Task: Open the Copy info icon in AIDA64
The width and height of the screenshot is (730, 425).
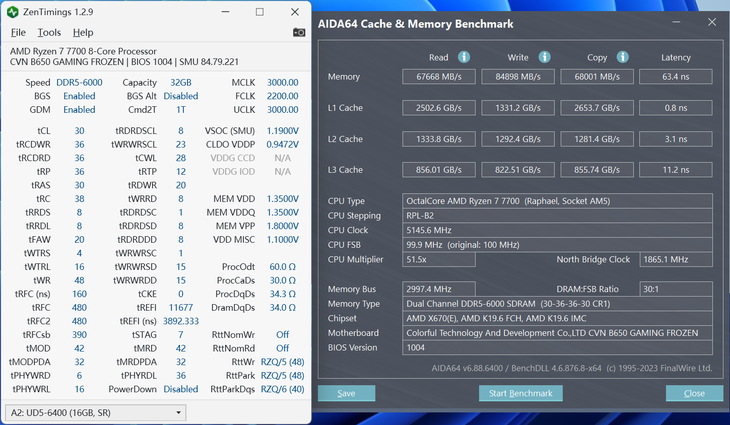Action: click(x=622, y=57)
